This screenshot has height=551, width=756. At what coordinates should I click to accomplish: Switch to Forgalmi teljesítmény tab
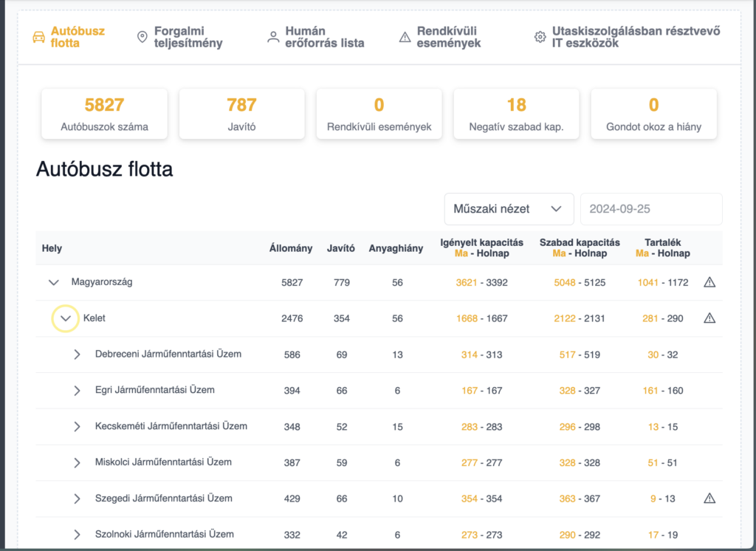(180, 37)
